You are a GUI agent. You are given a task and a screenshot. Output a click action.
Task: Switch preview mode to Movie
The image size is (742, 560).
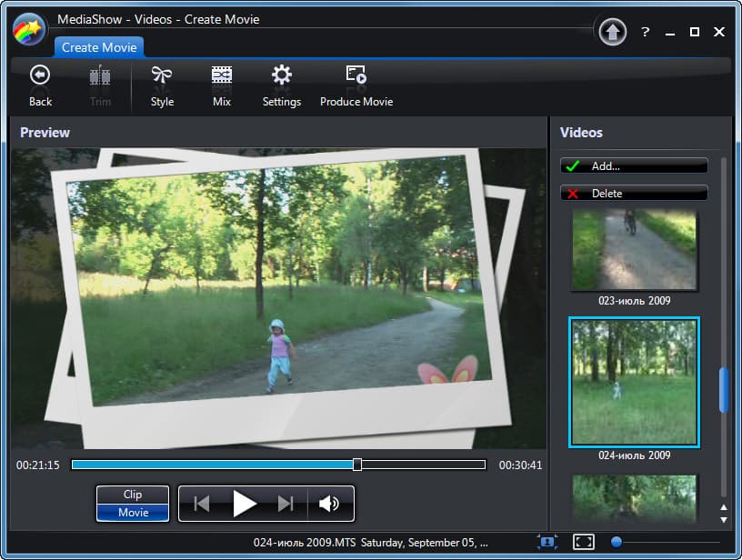pyautogui.click(x=133, y=513)
